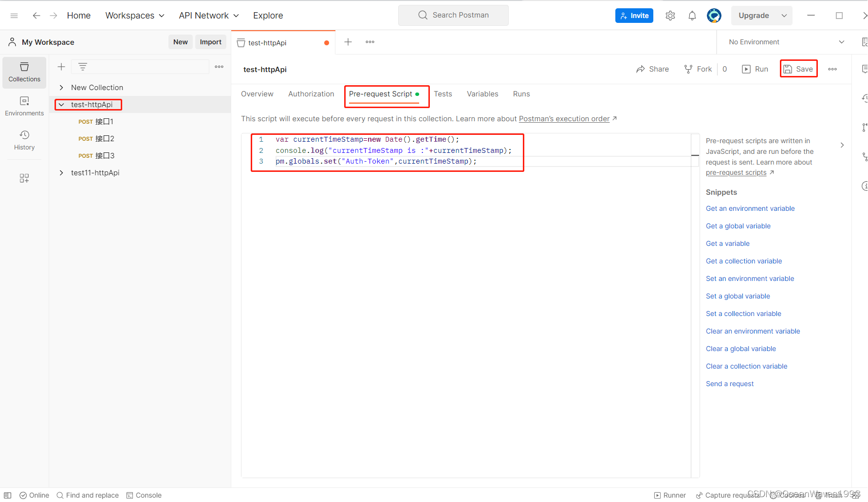Toggle the sidebar layout icon in status bar

pyautogui.click(x=8, y=495)
